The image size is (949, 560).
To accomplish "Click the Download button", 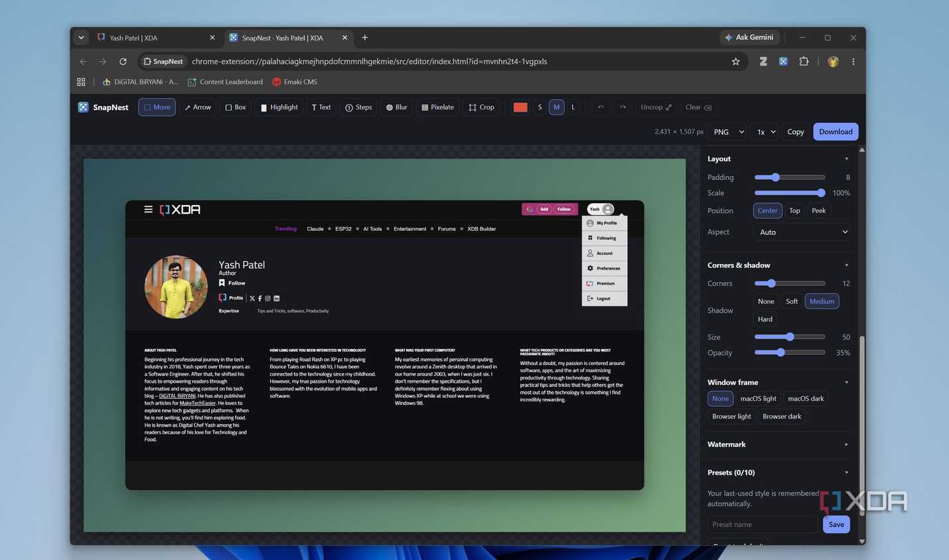I will [836, 131].
